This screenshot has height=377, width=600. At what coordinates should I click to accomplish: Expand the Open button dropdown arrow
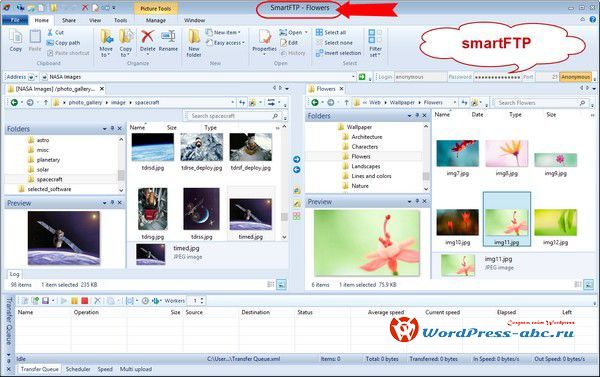pos(306,33)
